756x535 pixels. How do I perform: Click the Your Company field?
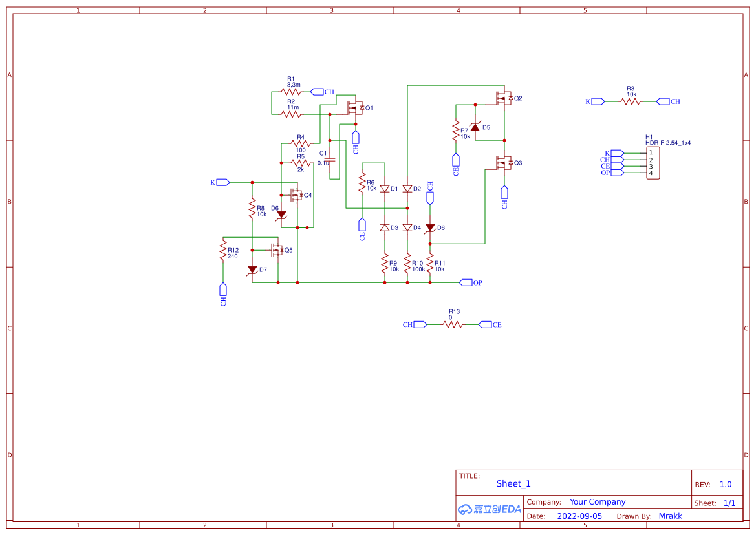click(x=598, y=501)
